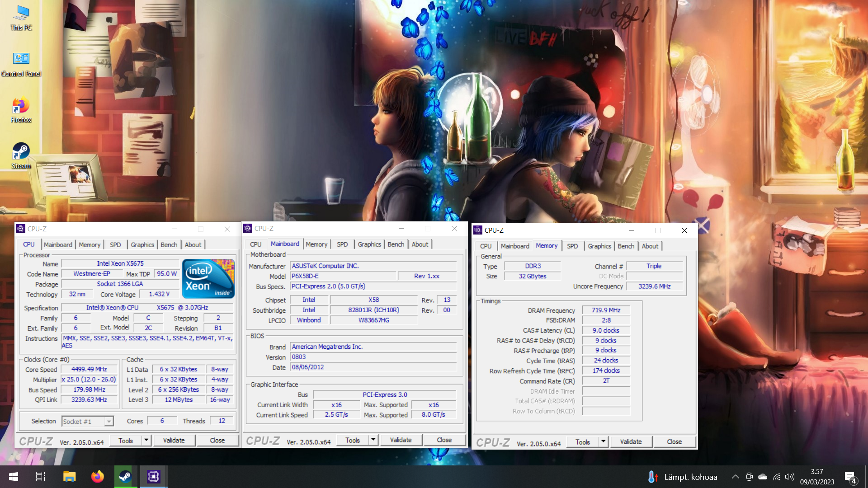The image size is (868, 488).
Task: Open Bench tab in left CPU-Z window
Action: click(169, 244)
